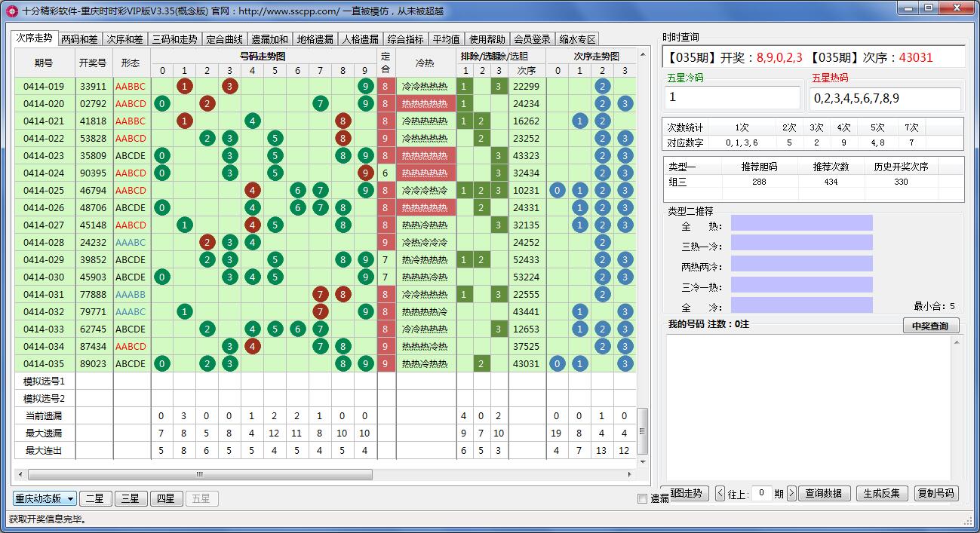Click the previous period left arrow
This screenshot has height=533, width=980.
pos(720,494)
